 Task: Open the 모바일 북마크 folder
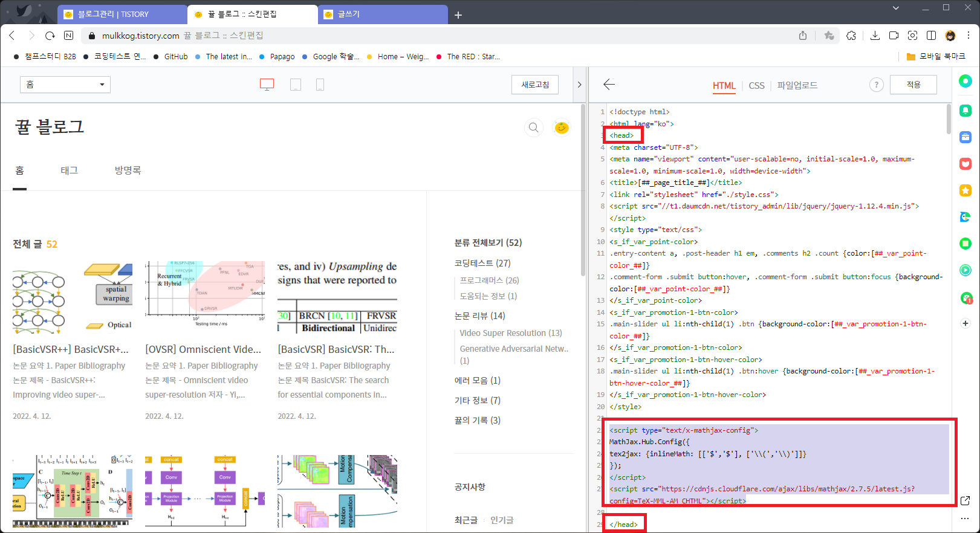tap(936, 56)
